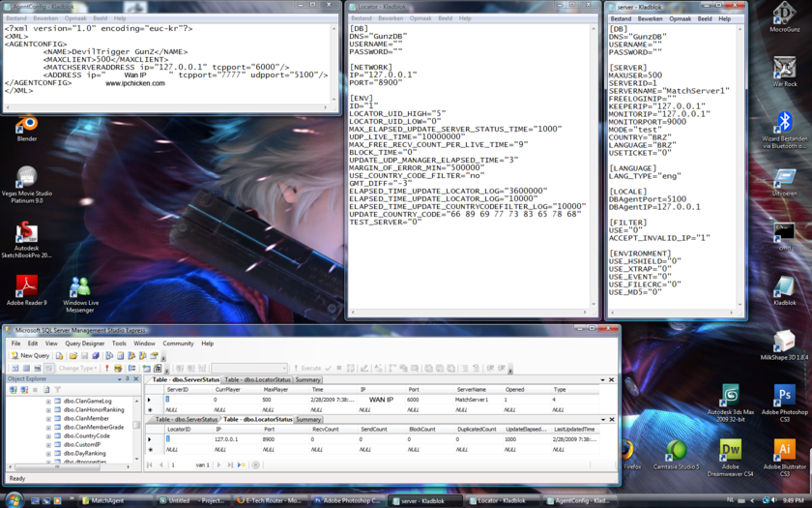Expand the dbo.CountryCode table node

click(x=48, y=435)
